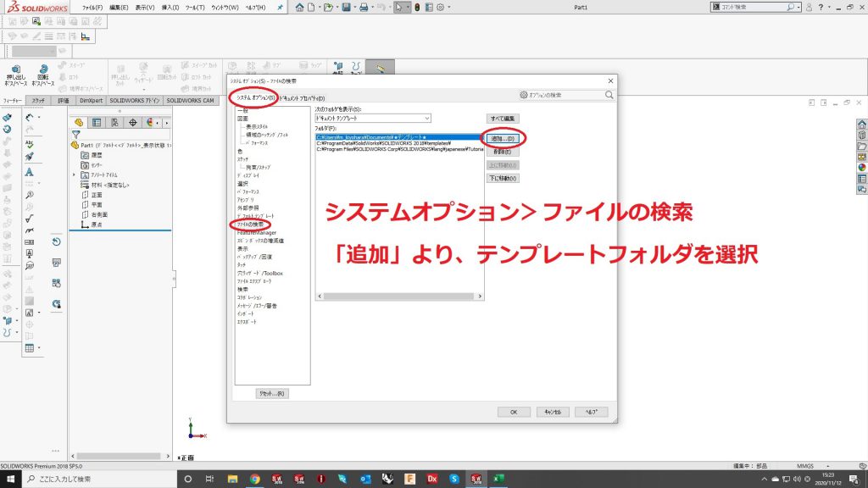Switch to the スケッチ ribbon tab
The width and height of the screenshot is (868, 488).
pos(38,101)
